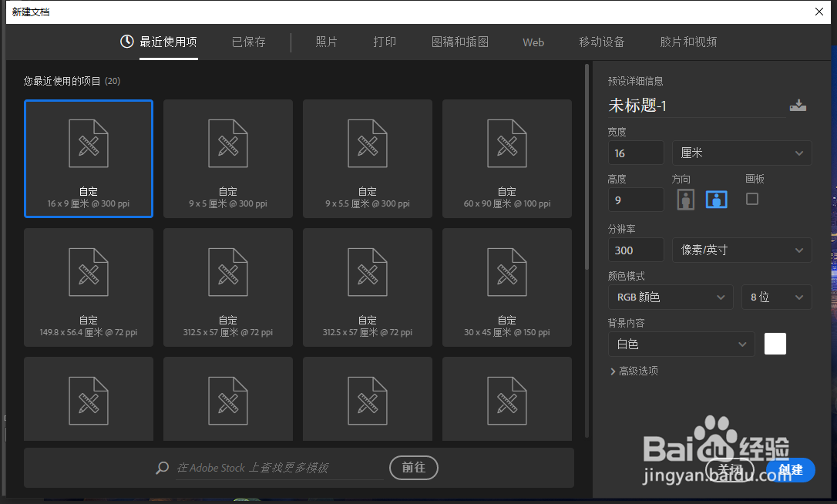Select the landscape orientation icon
Viewport: 837px width, 504px height.
(716, 199)
